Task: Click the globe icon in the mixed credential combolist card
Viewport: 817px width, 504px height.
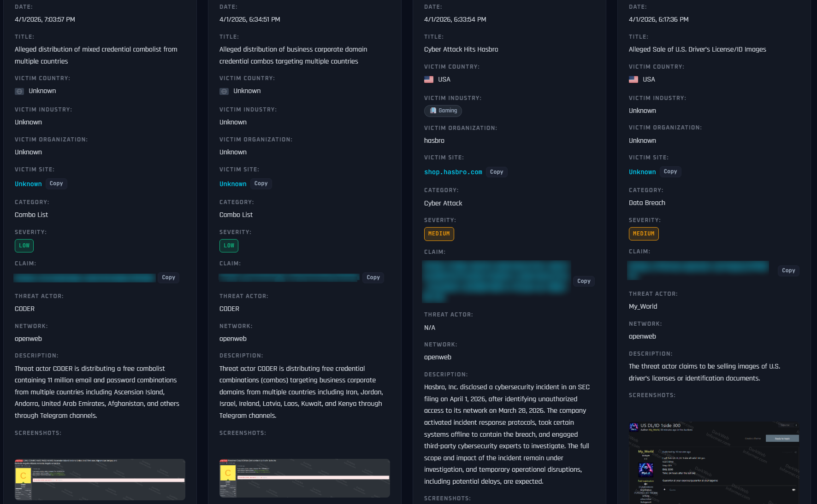Action: (19, 91)
